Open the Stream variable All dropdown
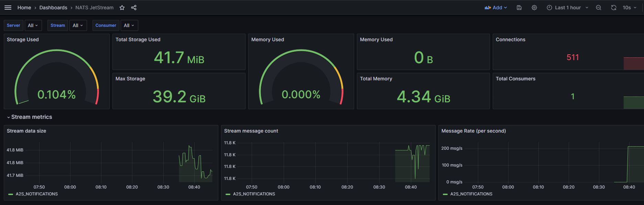Screen dimensions: 644x205 (78, 25)
